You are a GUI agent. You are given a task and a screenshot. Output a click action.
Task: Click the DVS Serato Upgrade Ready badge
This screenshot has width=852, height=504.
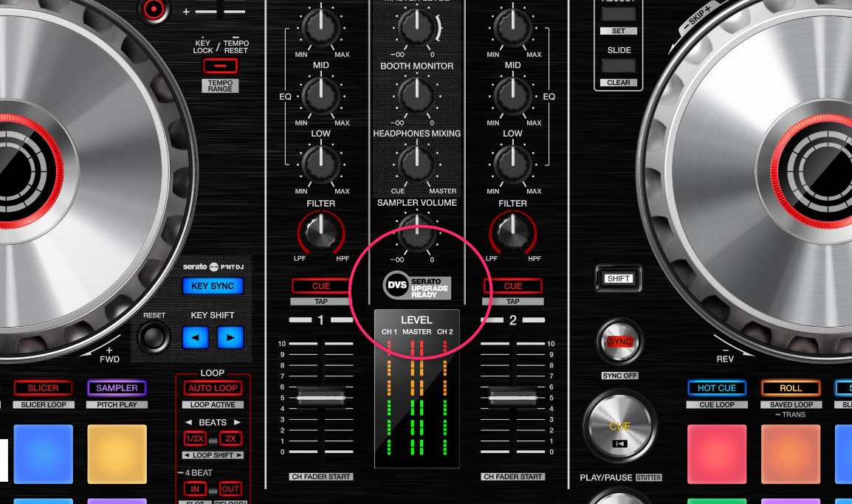coord(416,286)
